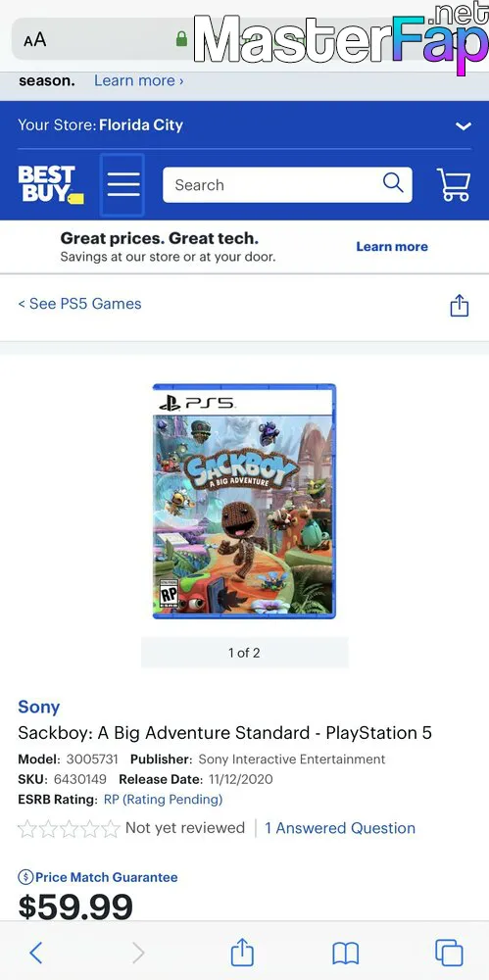Image resolution: width=489 pixels, height=980 pixels.
Task: Tap Sackboy game cover image
Action: 245,501
